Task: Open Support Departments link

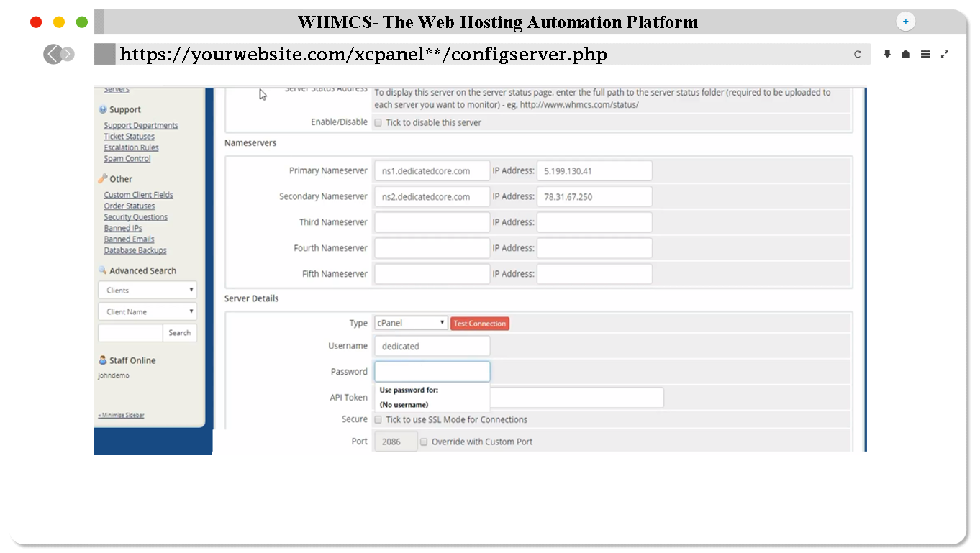Action: click(141, 125)
